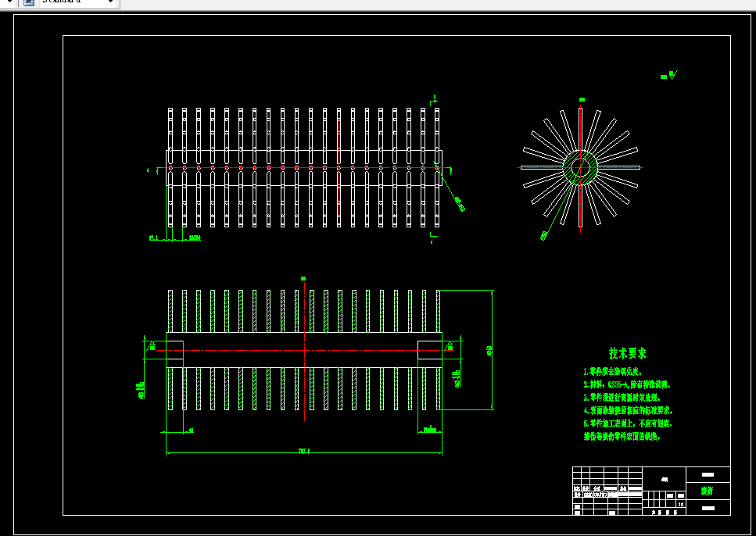756x536 pixels.
Task: Select note line 1 about 氧化皮
Action: pos(612,372)
